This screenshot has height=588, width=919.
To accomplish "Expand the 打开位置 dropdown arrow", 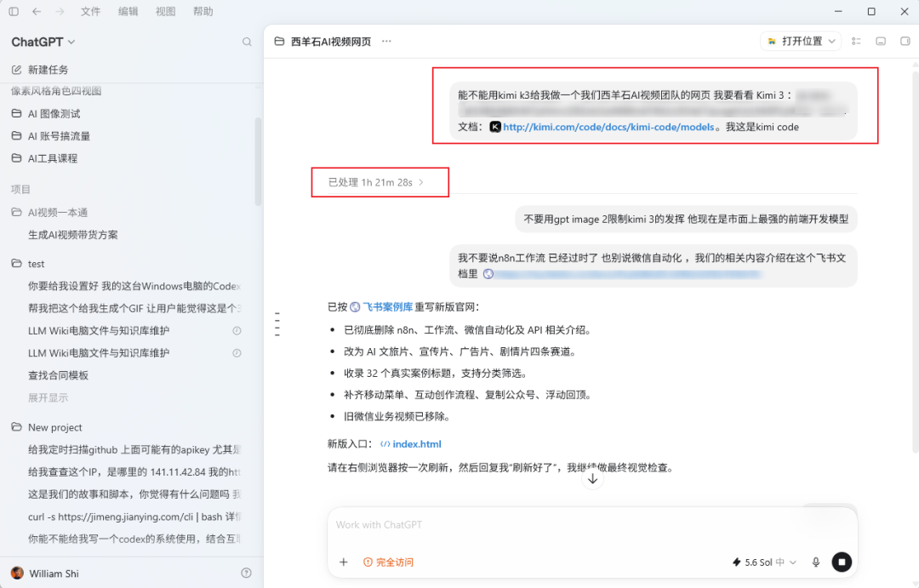I will click(832, 41).
